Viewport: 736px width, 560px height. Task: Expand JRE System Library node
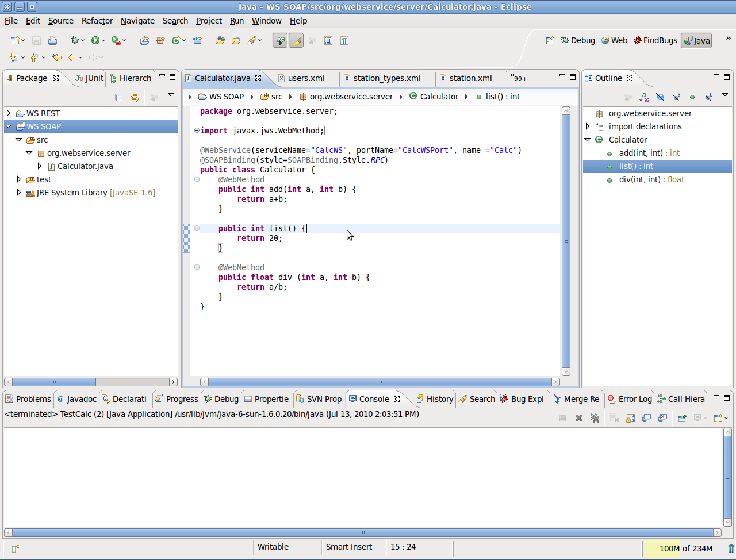pos(19,193)
